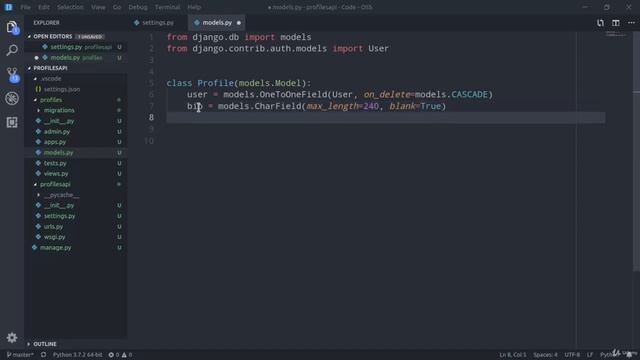Viewport: 640px width, 360px height.
Task: Open the File menu
Action: [x=25, y=7]
